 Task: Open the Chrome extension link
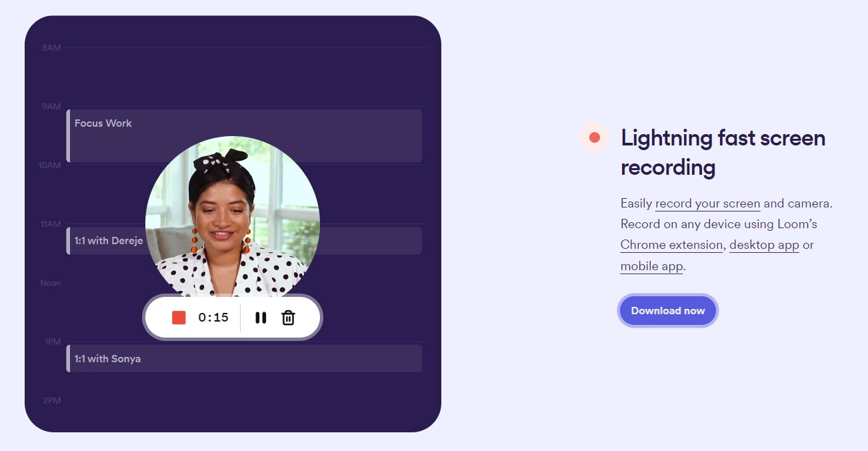click(671, 245)
